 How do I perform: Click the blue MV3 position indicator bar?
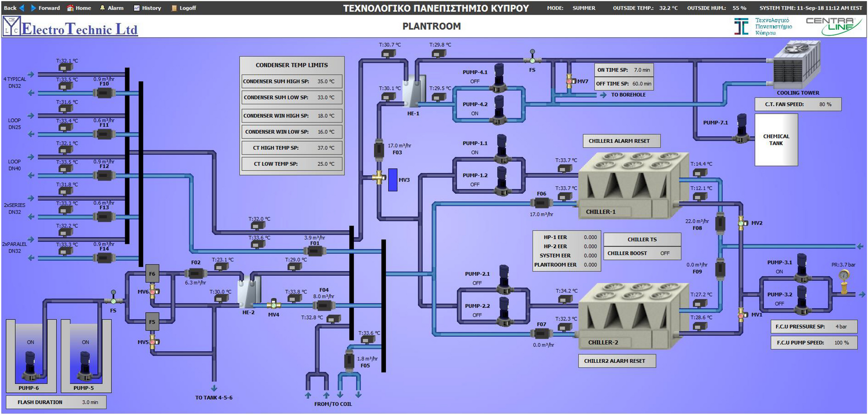[393, 180]
